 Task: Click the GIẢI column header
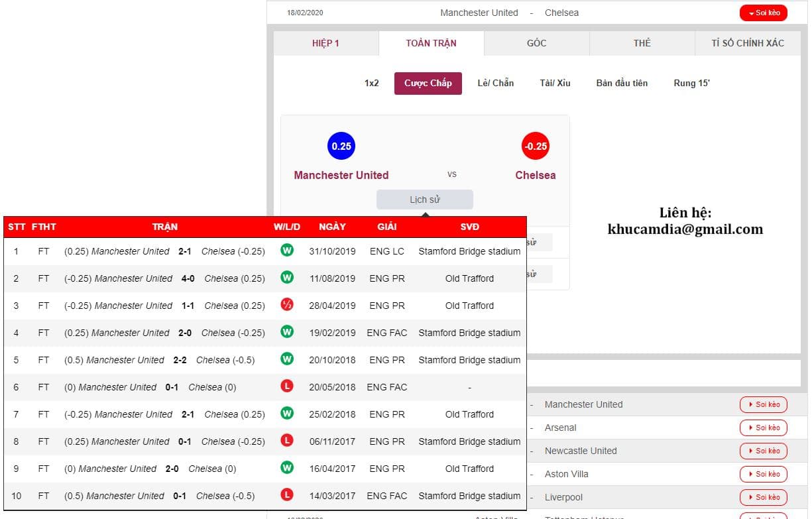coord(387,227)
